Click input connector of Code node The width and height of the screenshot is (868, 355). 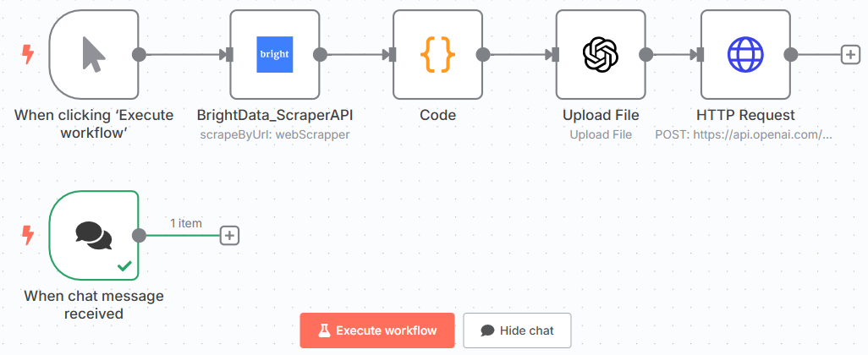coord(393,54)
